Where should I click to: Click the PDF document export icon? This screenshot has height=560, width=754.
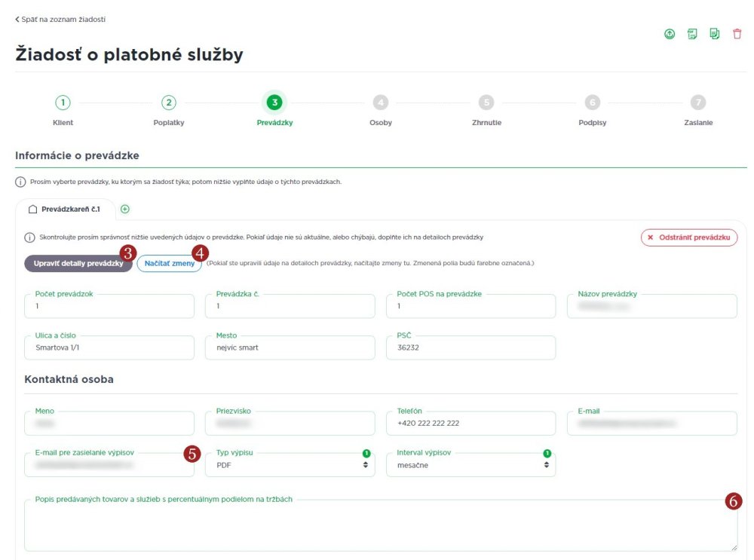pos(692,34)
